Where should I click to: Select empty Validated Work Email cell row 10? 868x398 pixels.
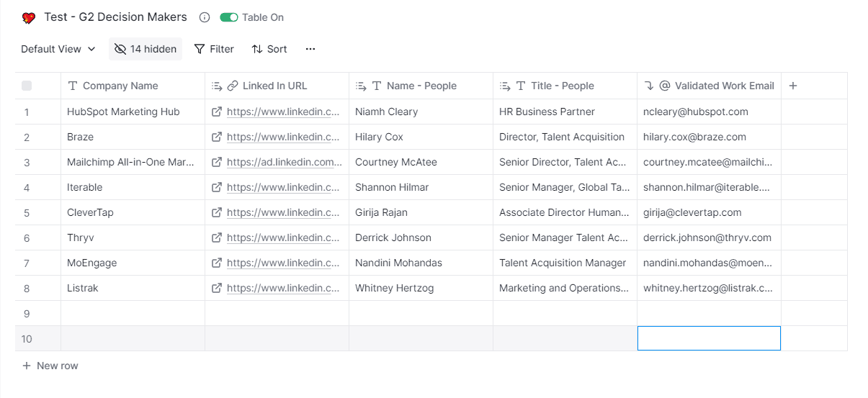709,338
